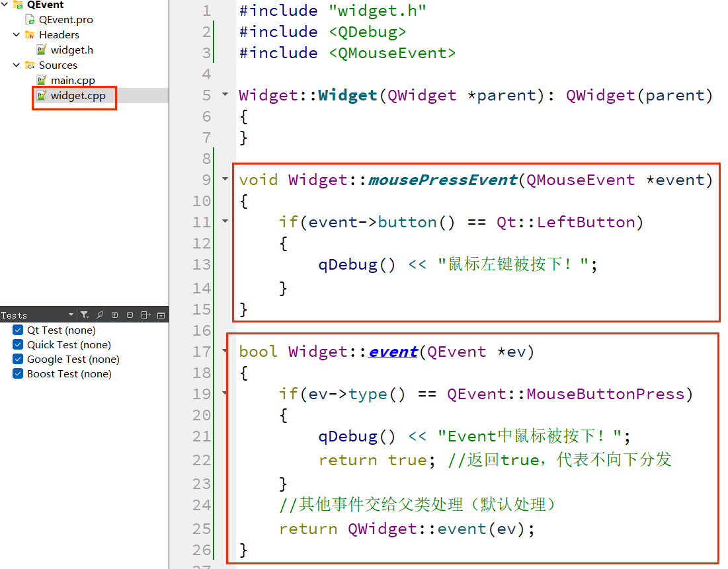The image size is (728, 569).
Task: Collapse all tests with minus icon
Action: (x=130, y=315)
